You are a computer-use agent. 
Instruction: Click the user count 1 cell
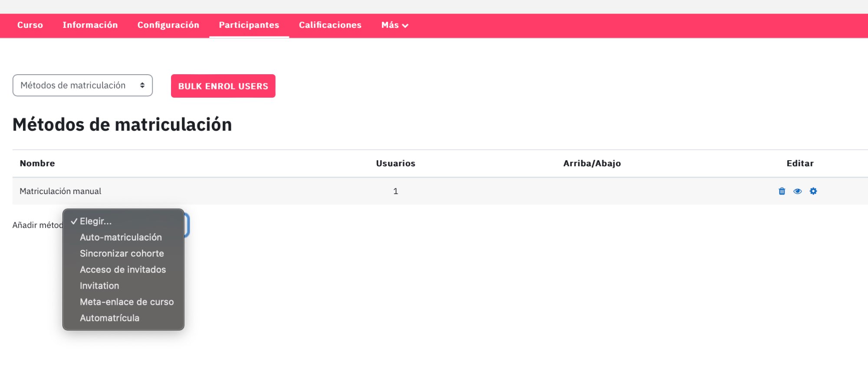[x=395, y=191]
